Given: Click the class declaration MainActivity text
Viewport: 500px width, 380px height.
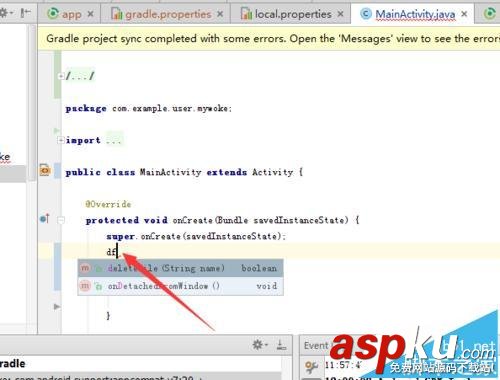Looking at the screenshot, I should (170, 172).
